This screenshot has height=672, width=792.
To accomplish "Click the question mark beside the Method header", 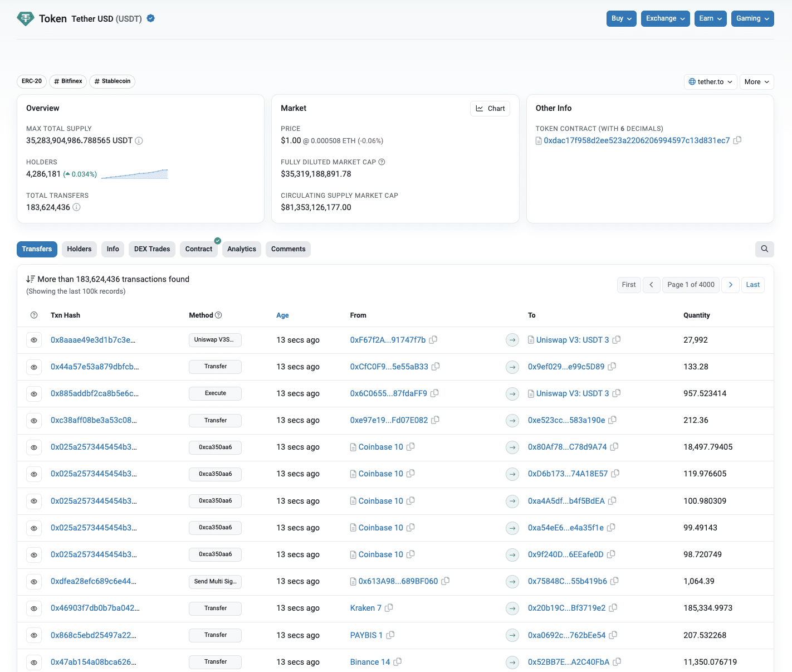I will (218, 315).
